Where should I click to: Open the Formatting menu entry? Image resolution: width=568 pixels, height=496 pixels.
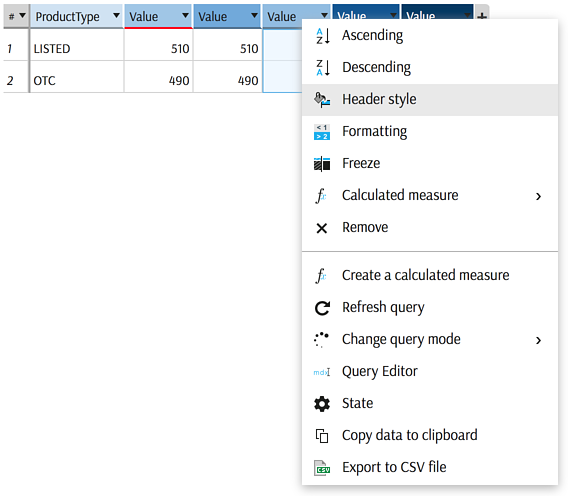(430, 132)
